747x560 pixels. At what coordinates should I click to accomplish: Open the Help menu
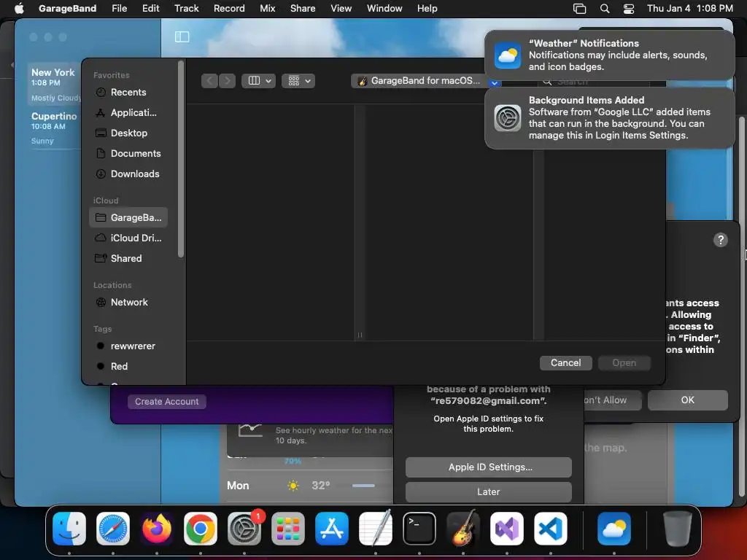coord(427,8)
